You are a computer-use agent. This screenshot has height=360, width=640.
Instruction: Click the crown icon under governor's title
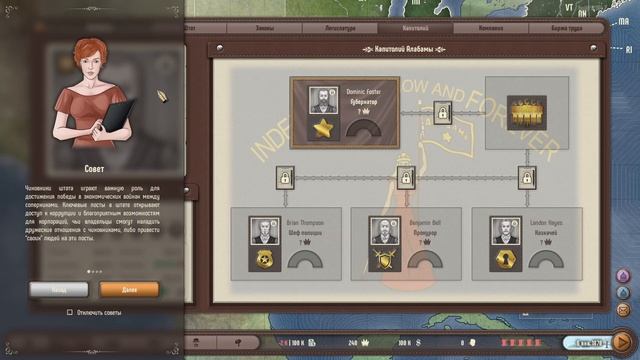pos(366,111)
